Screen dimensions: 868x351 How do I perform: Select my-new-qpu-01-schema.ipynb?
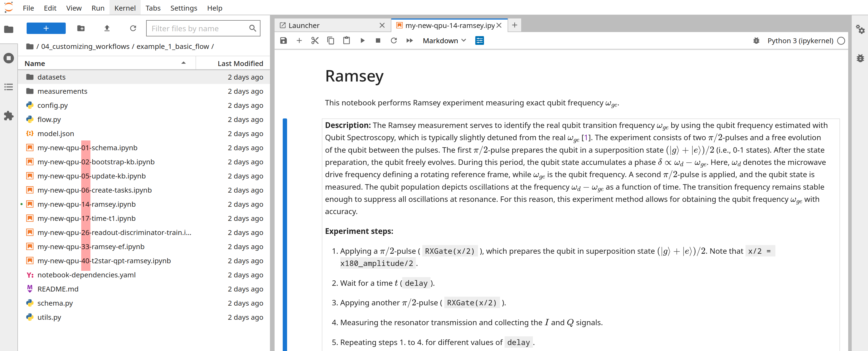coord(144,148)
